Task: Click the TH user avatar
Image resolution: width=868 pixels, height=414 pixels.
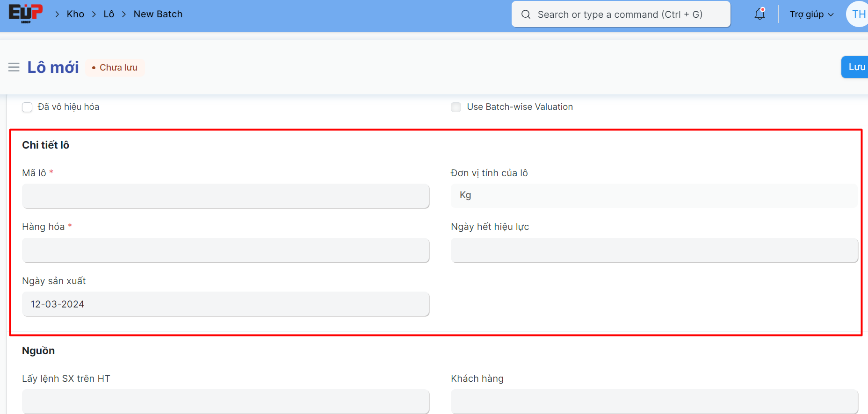Action: pos(858,14)
